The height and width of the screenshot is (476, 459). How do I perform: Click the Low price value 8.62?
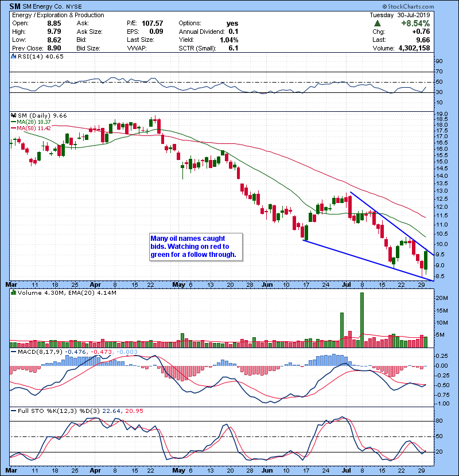point(54,40)
